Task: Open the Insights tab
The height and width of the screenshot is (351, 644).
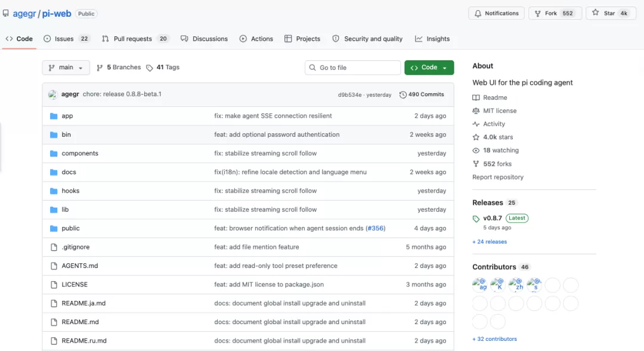Action: pos(432,39)
